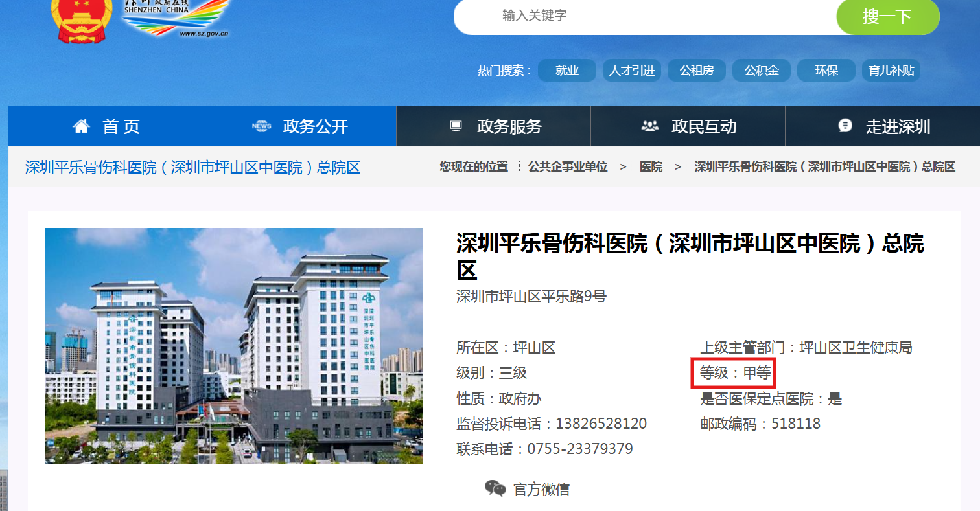Click the hospital building photo
Viewport: 980px width, 511px height.
[x=233, y=346]
